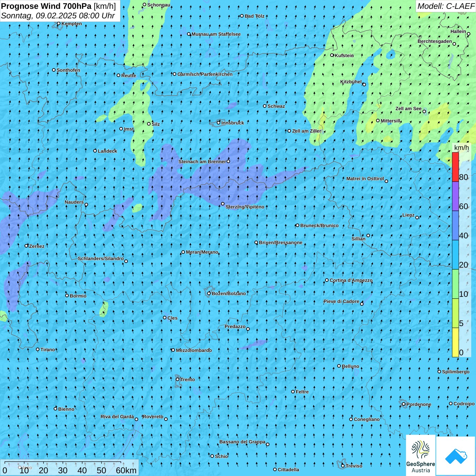Click the Feltre location marker
Screen dimensions: 476x476
(293, 391)
